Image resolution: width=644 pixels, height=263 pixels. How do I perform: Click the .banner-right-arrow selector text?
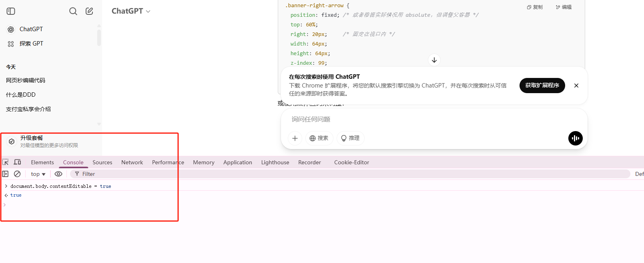pos(314,6)
